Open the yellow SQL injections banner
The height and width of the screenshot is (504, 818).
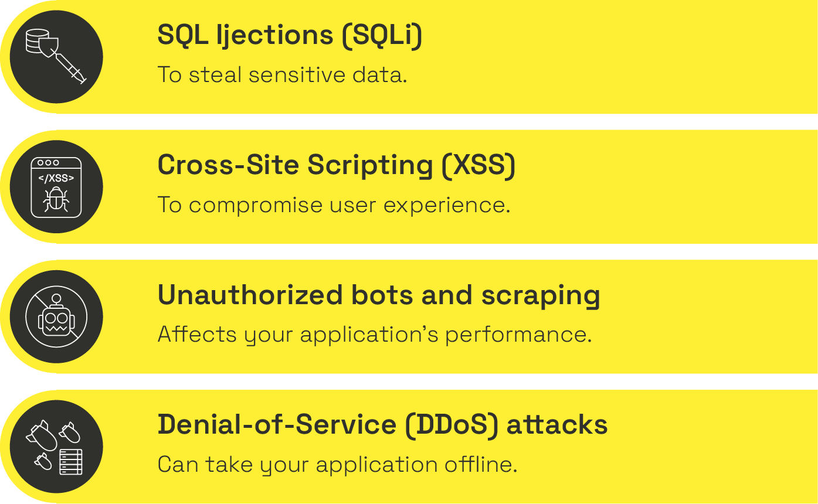409,57
